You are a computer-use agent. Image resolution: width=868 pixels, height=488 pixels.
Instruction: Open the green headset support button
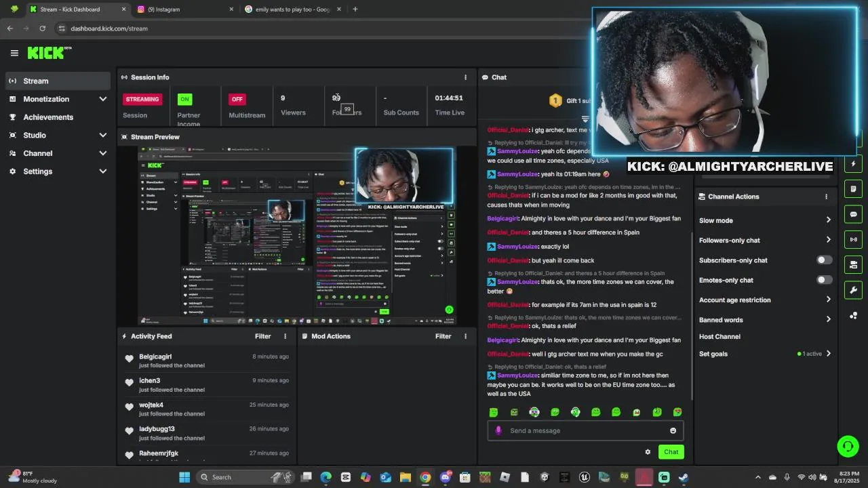848,446
